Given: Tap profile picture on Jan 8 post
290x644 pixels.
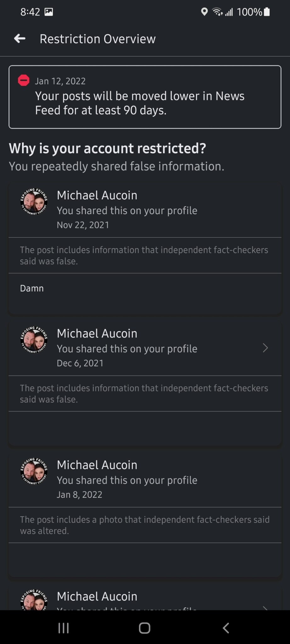Looking at the screenshot, I should (34, 471).
